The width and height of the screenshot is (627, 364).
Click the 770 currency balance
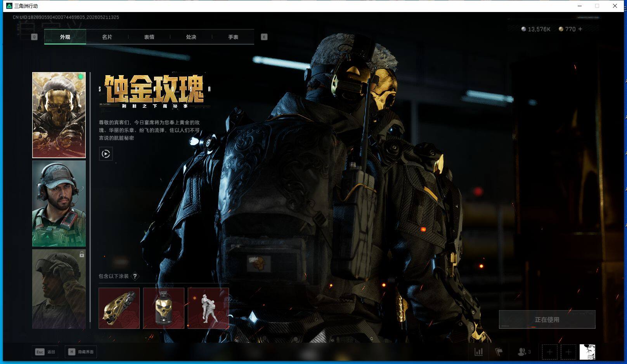tap(567, 29)
